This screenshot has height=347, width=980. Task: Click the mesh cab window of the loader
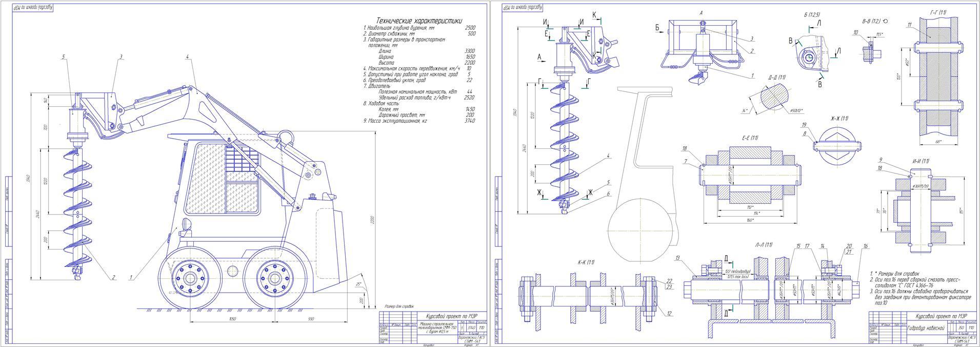(205, 178)
